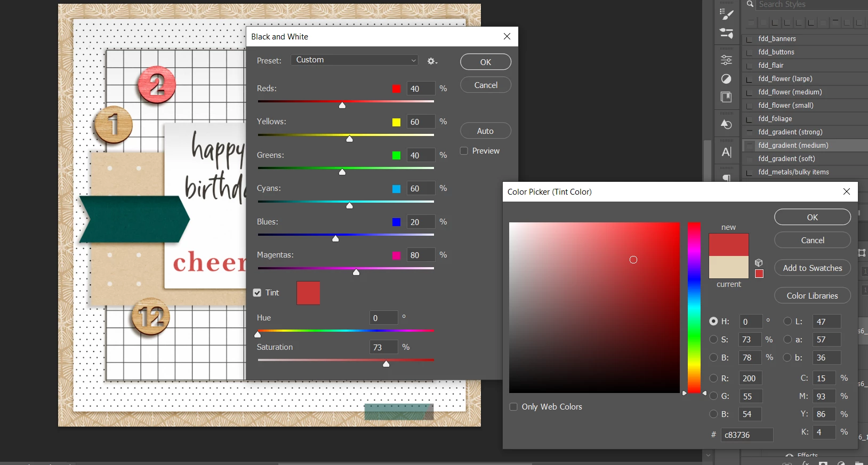Screen dimensions: 868x465
Task: Close the Color Picker (Tint Color) dialog
Action: tap(847, 191)
